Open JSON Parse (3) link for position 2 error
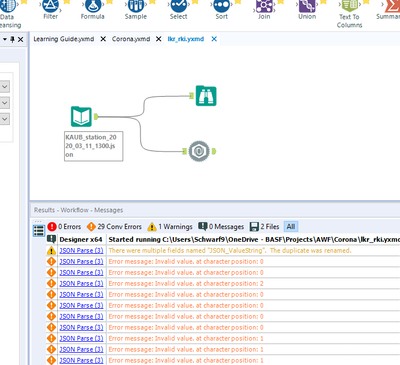Image resolution: width=400 pixels, height=365 pixels. 81,284
